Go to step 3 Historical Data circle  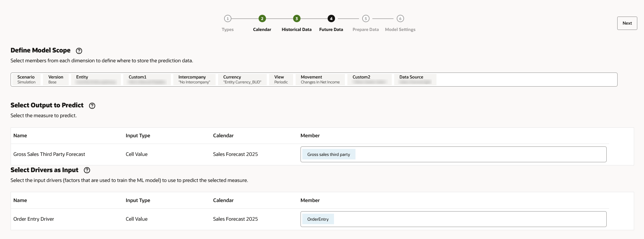click(297, 19)
